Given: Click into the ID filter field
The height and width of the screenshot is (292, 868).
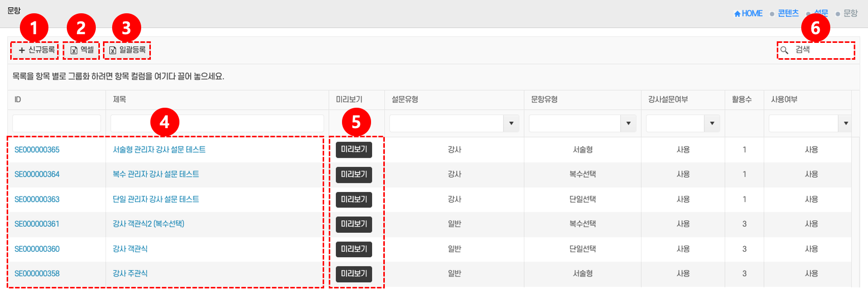Looking at the screenshot, I should tap(57, 124).
